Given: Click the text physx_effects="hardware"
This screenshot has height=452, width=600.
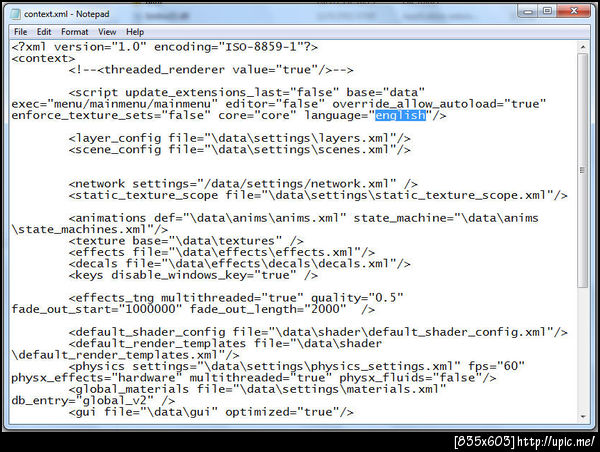Looking at the screenshot, I should coord(97,378).
